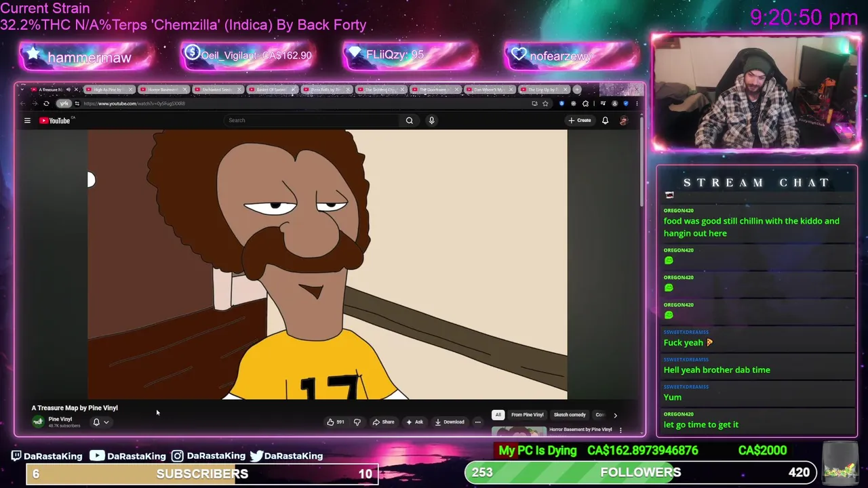Select the 'Sketch comedy' filter chip
Image resolution: width=868 pixels, height=488 pixels.
570,415
